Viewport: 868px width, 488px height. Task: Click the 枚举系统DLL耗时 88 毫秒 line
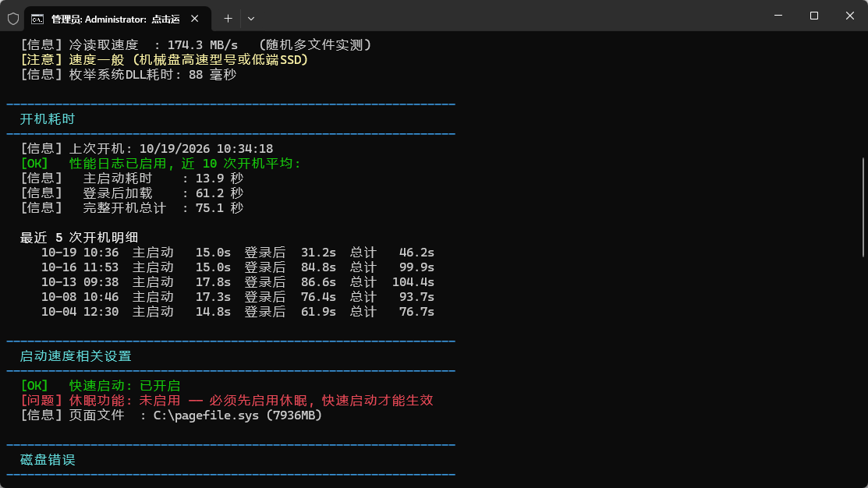click(129, 75)
